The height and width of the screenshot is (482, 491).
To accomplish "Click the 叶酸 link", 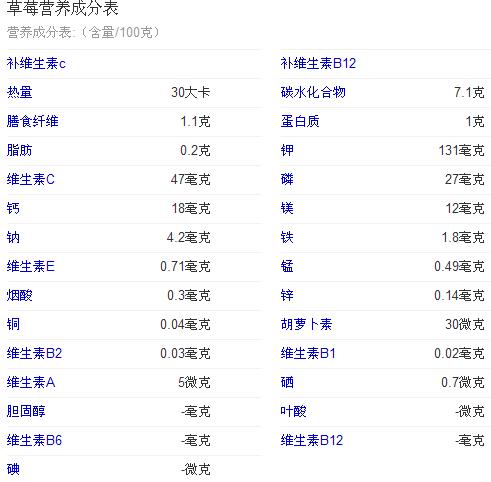I will [293, 411].
